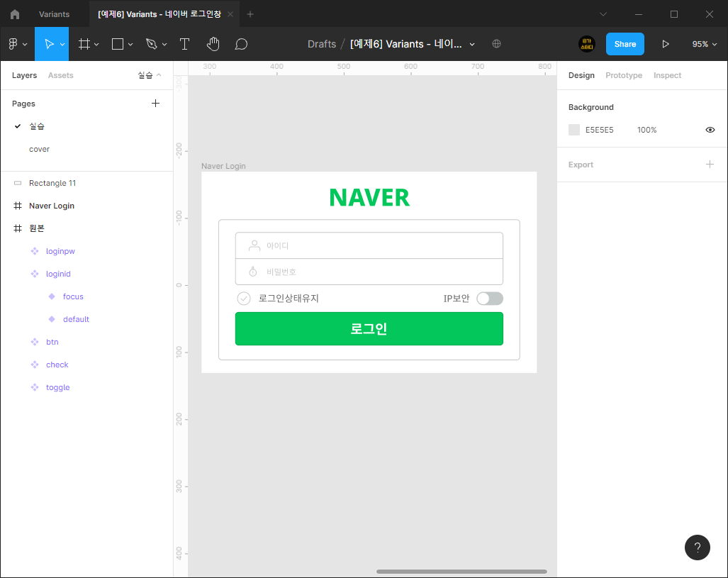Toggle the IP보안 switch

[x=490, y=299]
